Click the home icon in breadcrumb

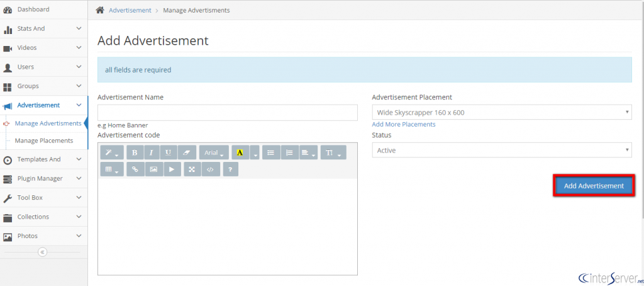(100, 10)
